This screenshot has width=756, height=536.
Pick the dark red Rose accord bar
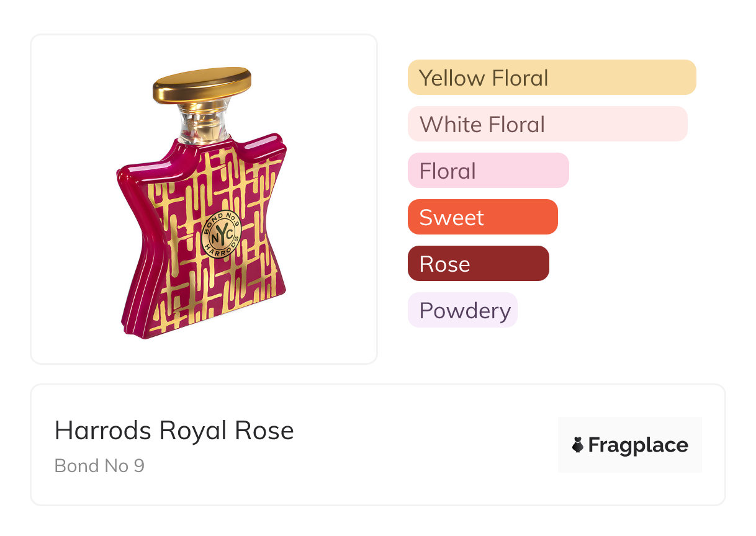click(x=478, y=264)
